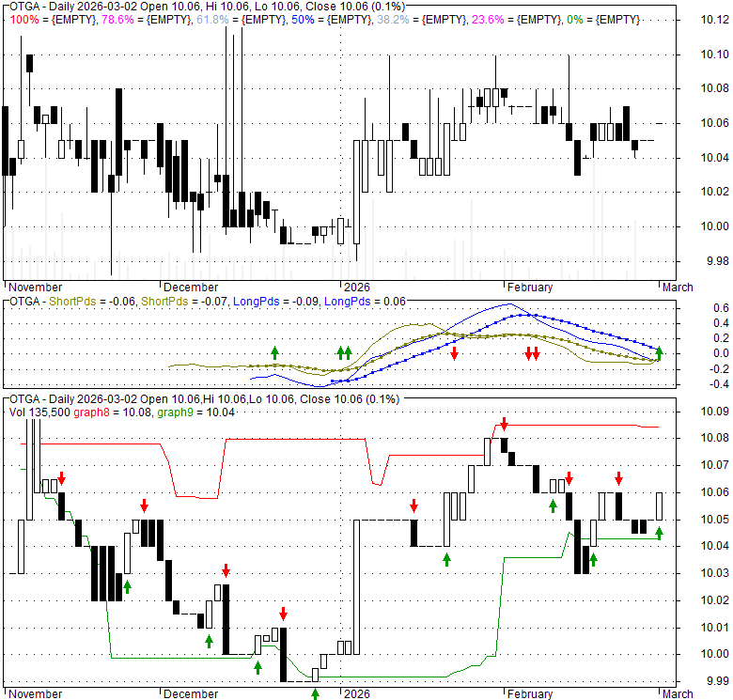Click the Vol 135,500 label

39,412
